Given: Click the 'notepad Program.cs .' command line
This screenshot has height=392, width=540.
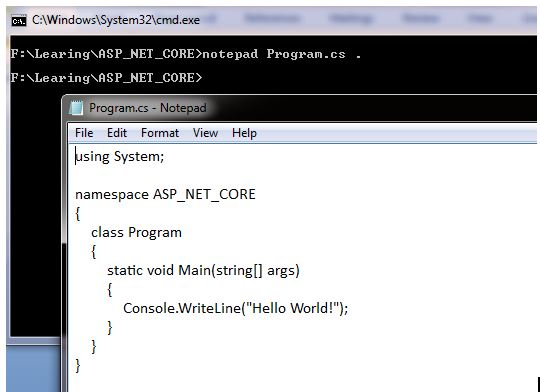Looking at the screenshot, I should [186, 54].
